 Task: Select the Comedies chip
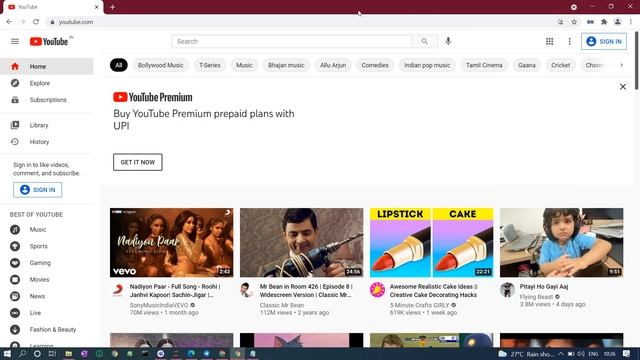375,65
